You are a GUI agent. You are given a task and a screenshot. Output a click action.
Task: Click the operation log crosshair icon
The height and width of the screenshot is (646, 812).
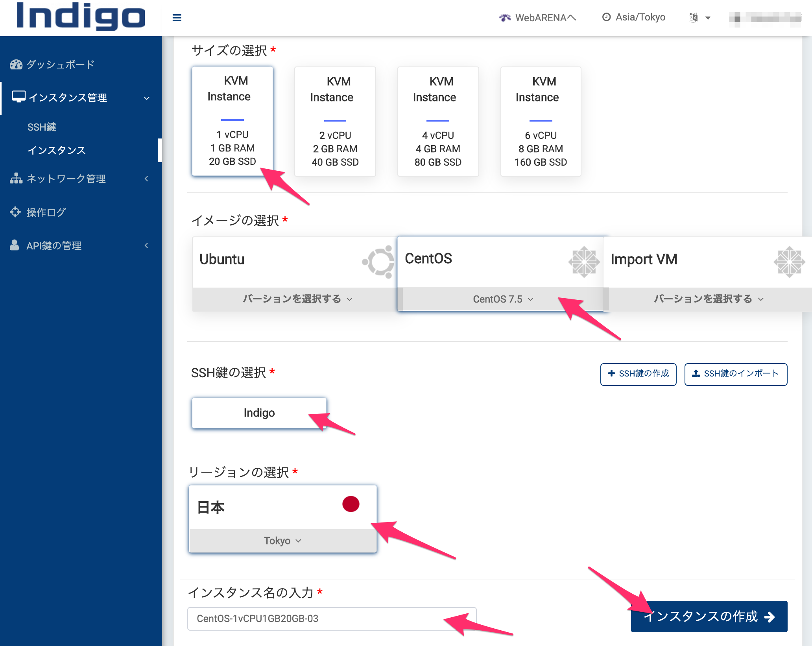pos(15,212)
